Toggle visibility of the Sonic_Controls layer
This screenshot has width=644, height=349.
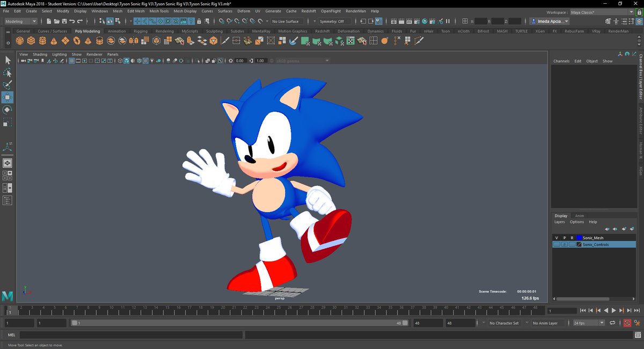pyautogui.click(x=557, y=244)
